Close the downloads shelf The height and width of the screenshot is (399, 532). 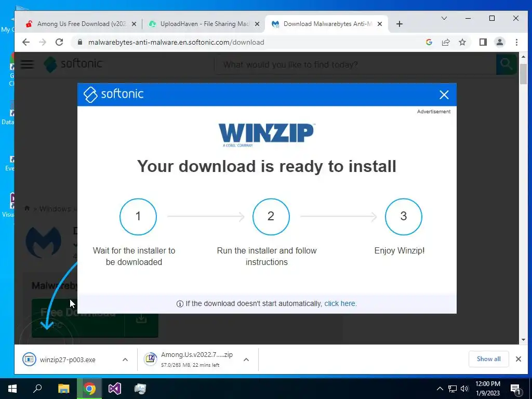(x=518, y=359)
